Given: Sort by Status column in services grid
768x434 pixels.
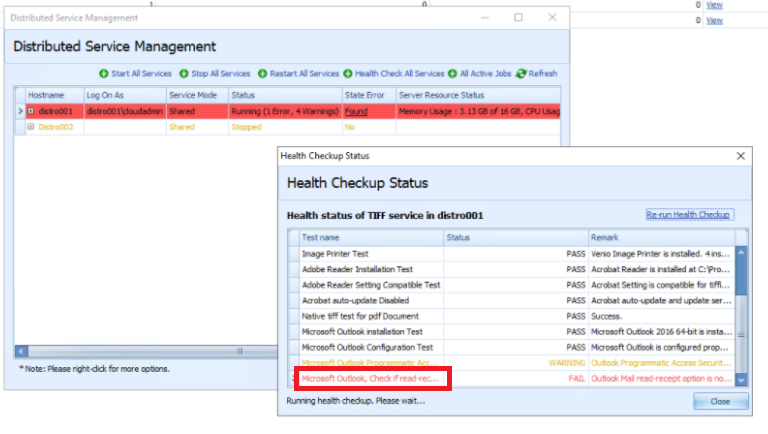Looking at the screenshot, I should (x=285, y=95).
